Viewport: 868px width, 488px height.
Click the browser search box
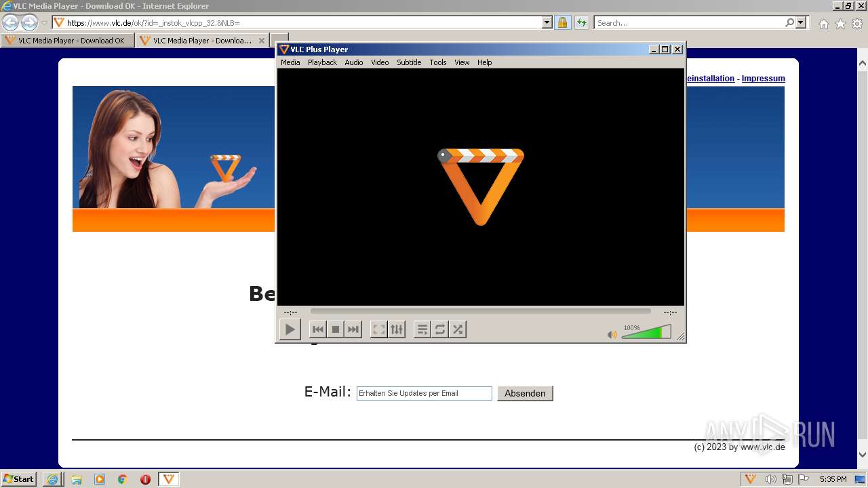[x=690, y=22]
